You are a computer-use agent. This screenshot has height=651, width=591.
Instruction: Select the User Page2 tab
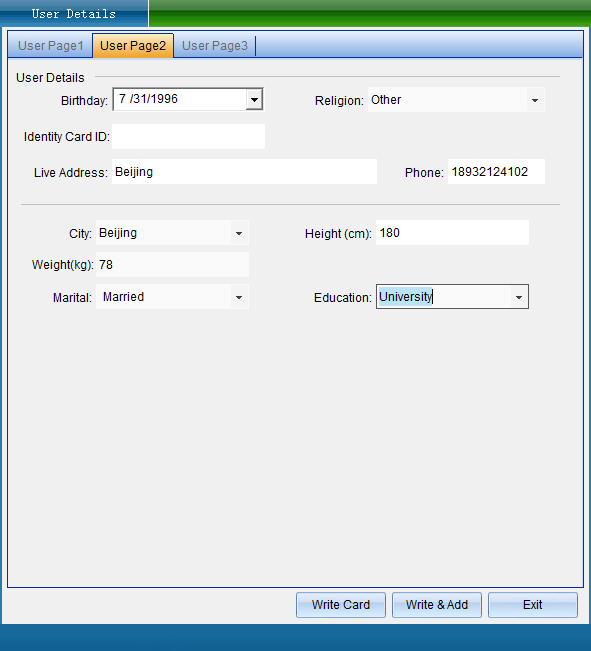(133, 46)
